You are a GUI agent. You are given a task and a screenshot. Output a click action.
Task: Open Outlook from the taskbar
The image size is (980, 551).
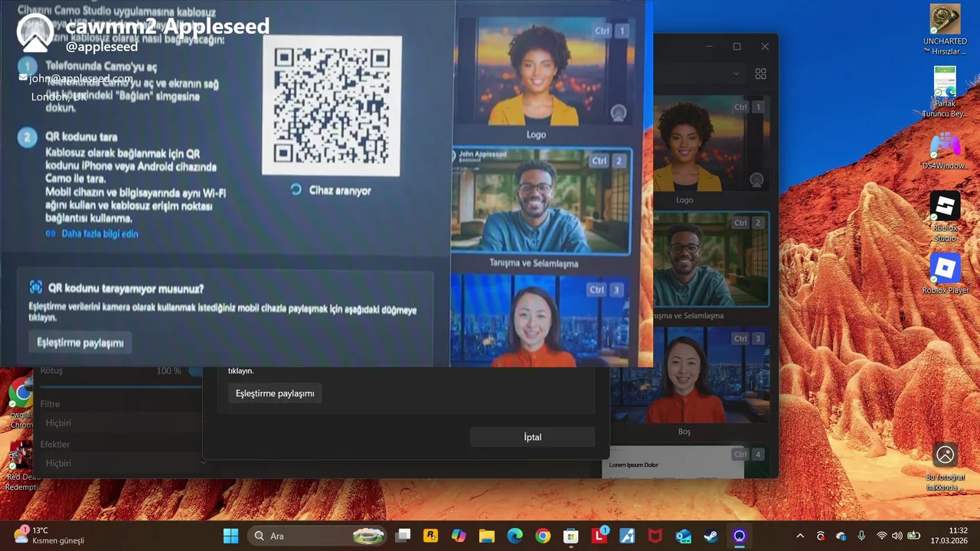click(683, 536)
